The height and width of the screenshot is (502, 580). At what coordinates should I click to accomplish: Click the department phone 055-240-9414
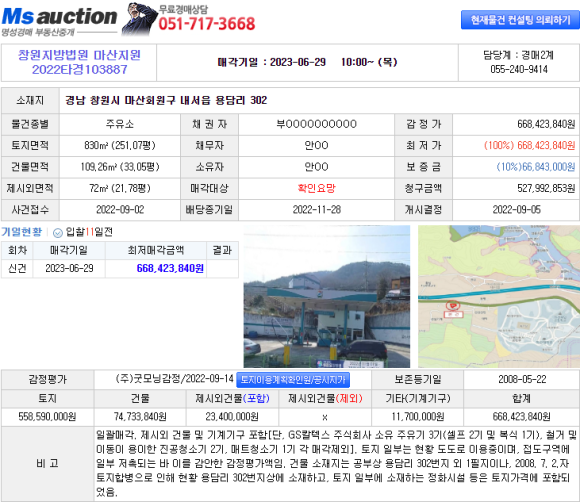click(519, 70)
